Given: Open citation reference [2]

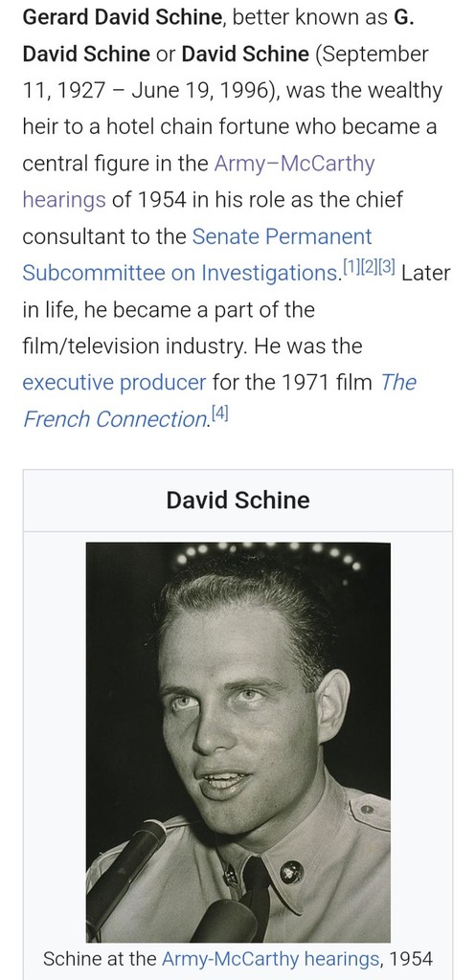Looking at the screenshot, I should coord(370,268).
